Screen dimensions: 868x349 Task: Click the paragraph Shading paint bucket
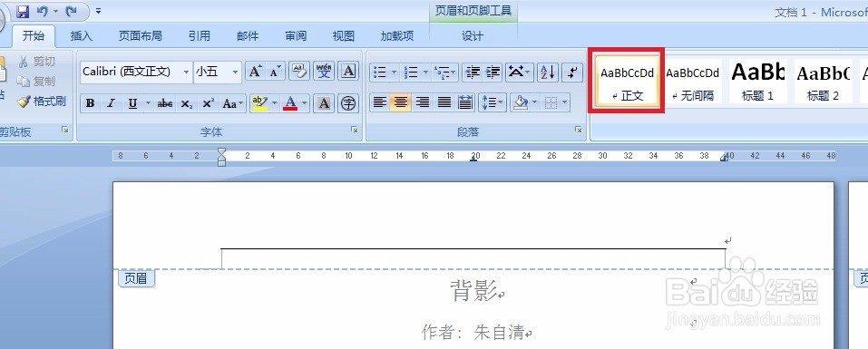click(x=521, y=102)
